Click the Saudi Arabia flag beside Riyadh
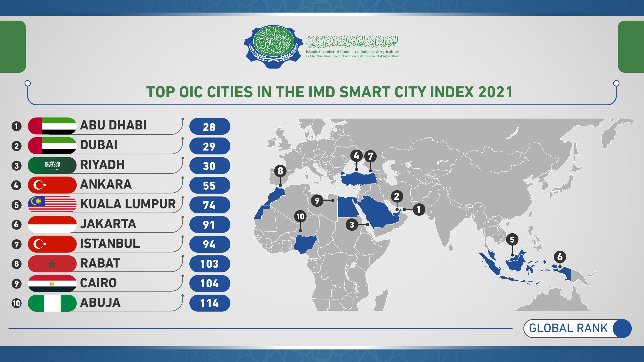 tap(52, 165)
